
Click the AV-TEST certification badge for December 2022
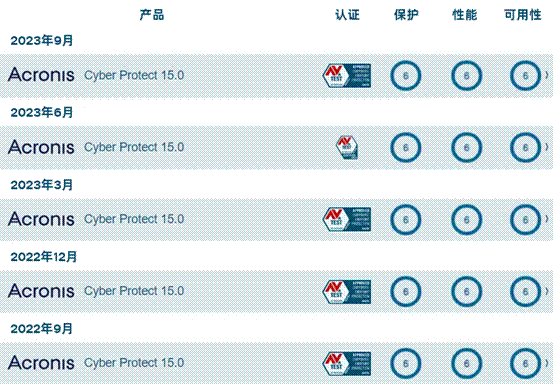pos(347,291)
